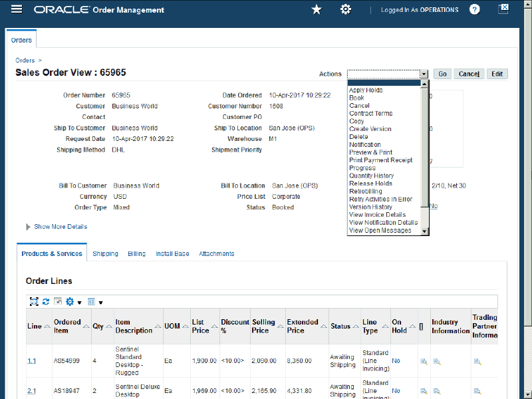Screen dimensions: 532x399
Task: Select Create Version action
Action: pos(370,129)
